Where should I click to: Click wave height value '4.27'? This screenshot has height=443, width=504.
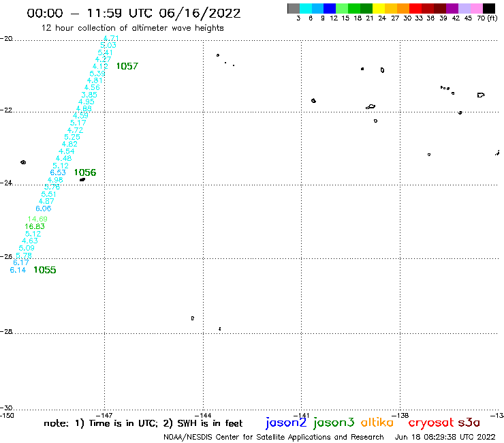click(103, 59)
